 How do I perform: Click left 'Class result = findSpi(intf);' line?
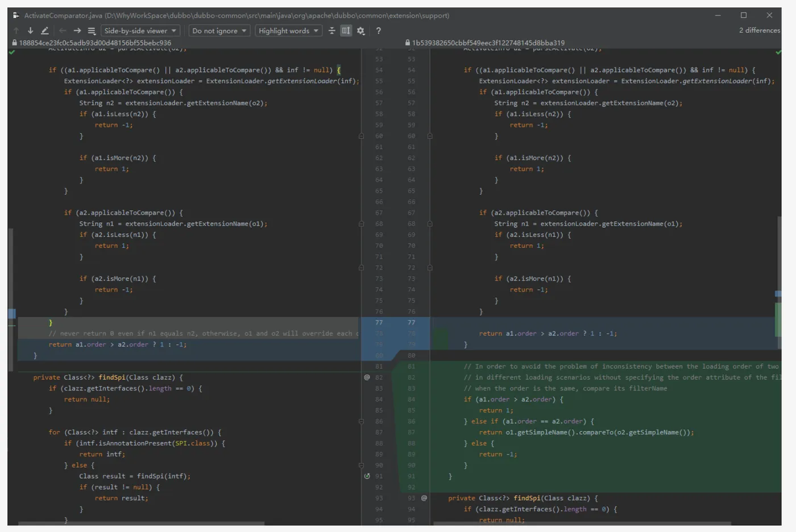coord(135,476)
